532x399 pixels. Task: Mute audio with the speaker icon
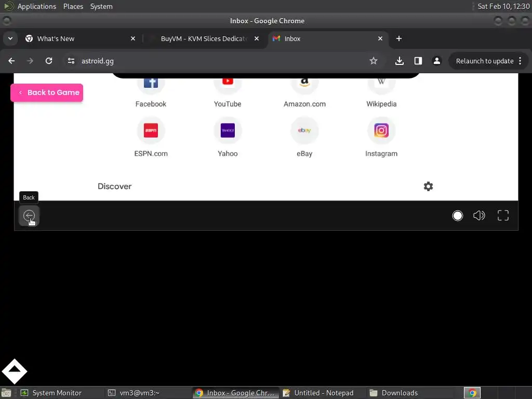479,216
